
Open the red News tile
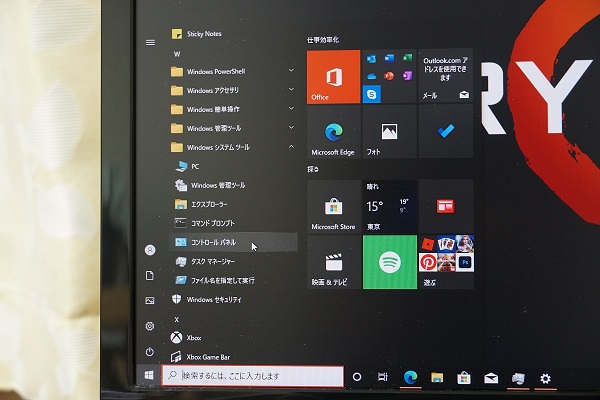446,206
